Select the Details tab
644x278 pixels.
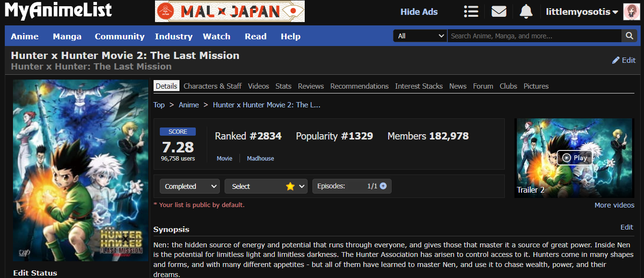[167, 86]
